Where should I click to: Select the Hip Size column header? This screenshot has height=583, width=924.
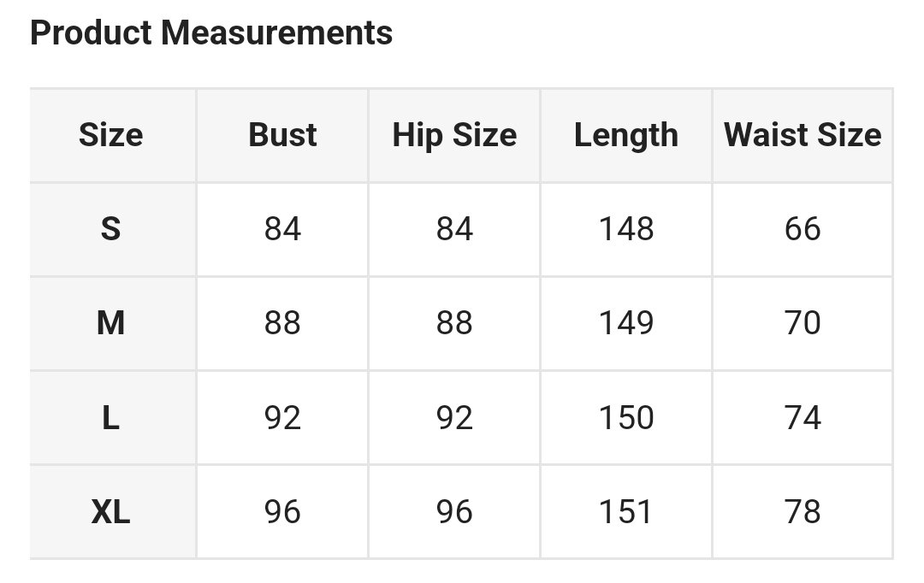454,135
